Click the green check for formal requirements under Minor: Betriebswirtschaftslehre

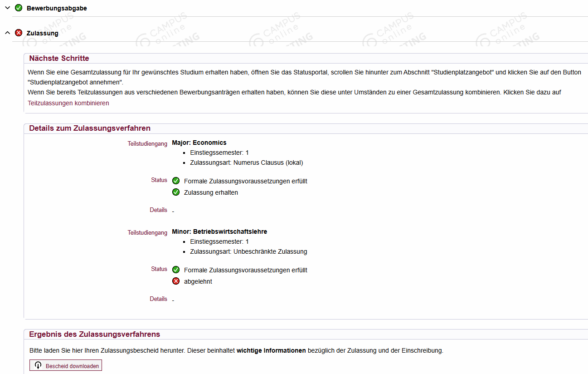176,270
